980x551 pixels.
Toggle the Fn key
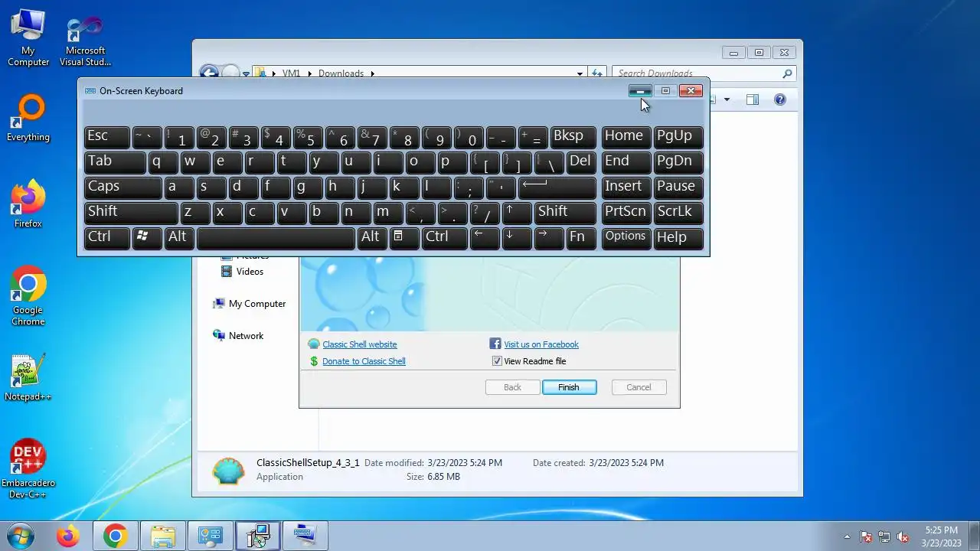point(581,238)
